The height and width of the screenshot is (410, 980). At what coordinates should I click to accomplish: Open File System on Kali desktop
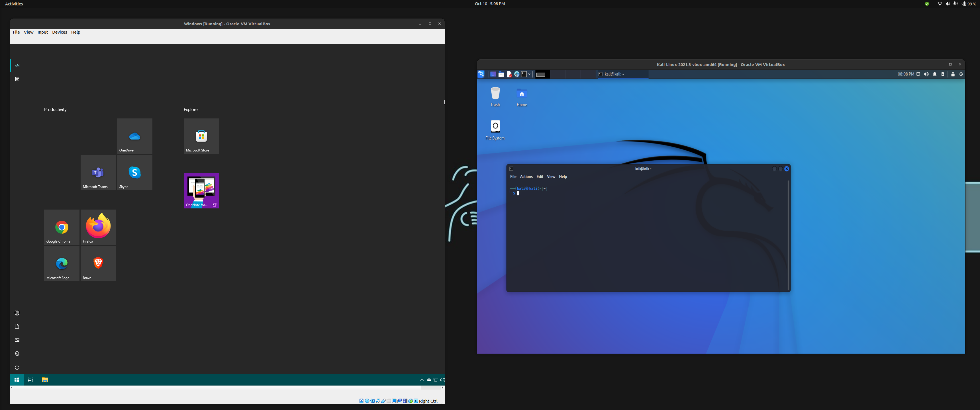pyautogui.click(x=495, y=130)
